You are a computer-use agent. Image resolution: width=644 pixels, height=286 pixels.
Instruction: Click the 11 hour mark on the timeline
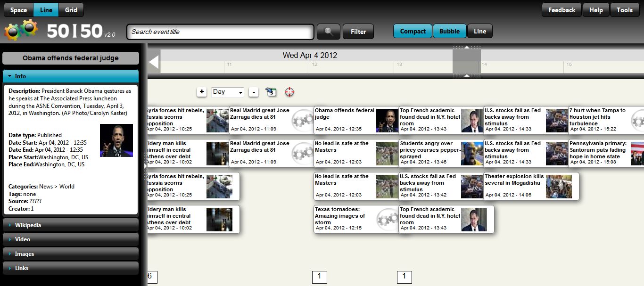[x=229, y=65]
